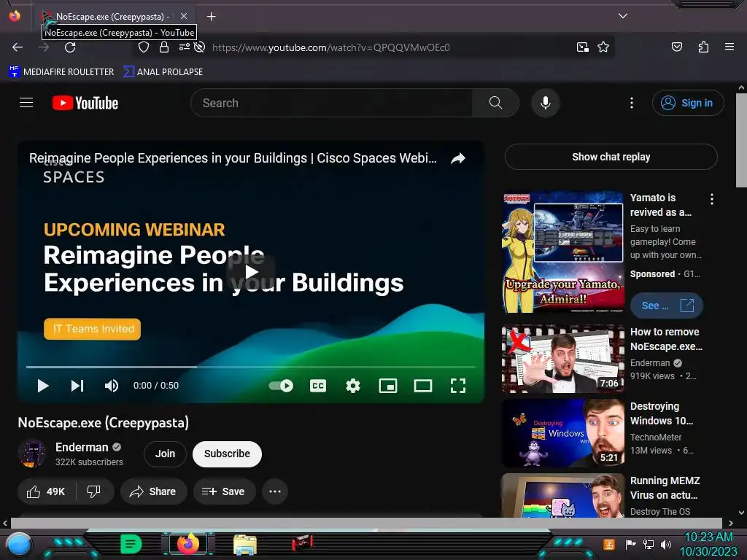Open picture-in-picture icon in the address bar
Image resolution: width=747 pixels, height=560 pixels.
coord(582,47)
